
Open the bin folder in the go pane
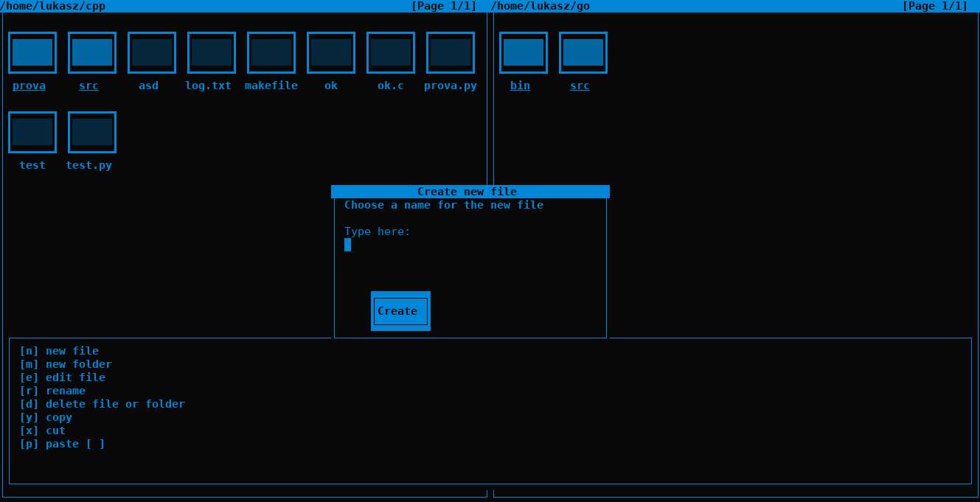(x=524, y=52)
